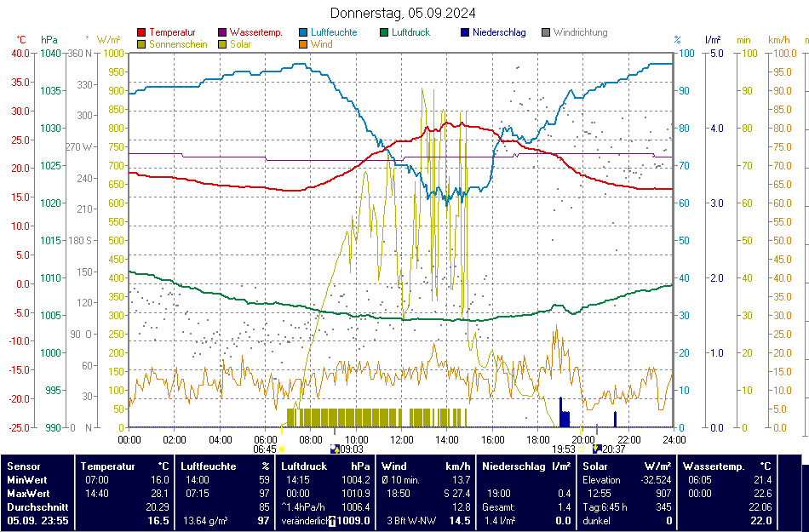The width and height of the screenshot is (809, 532).
Task: Click the Sonnenschein legend label
Action: [x=178, y=44]
